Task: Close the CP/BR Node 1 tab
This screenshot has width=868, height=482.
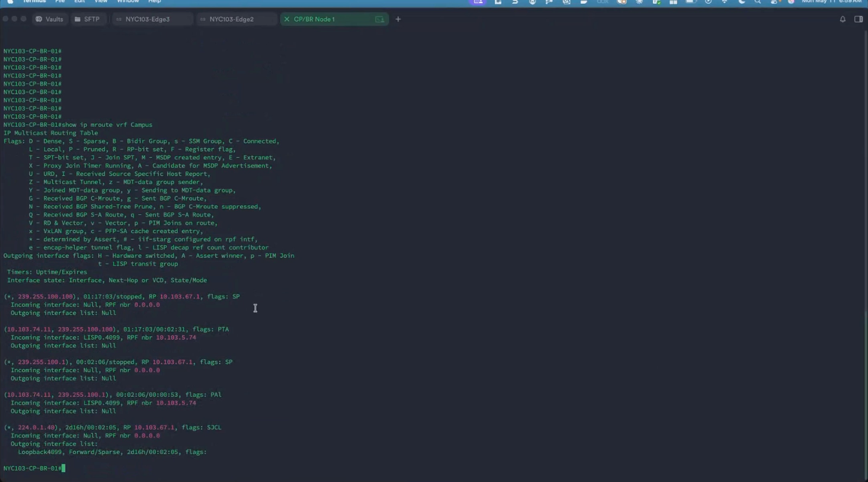Action: 287,19
